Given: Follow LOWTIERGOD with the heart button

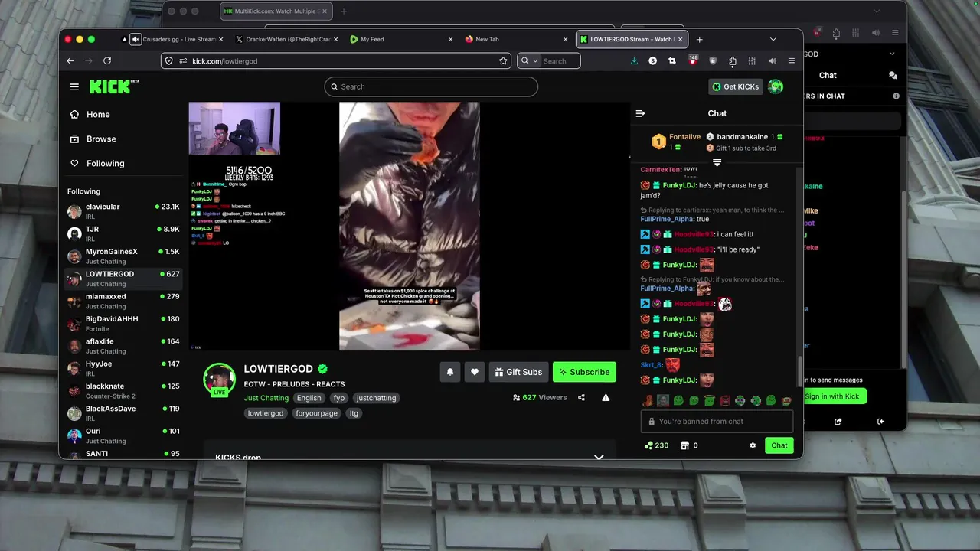Looking at the screenshot, I should (475, 372).
